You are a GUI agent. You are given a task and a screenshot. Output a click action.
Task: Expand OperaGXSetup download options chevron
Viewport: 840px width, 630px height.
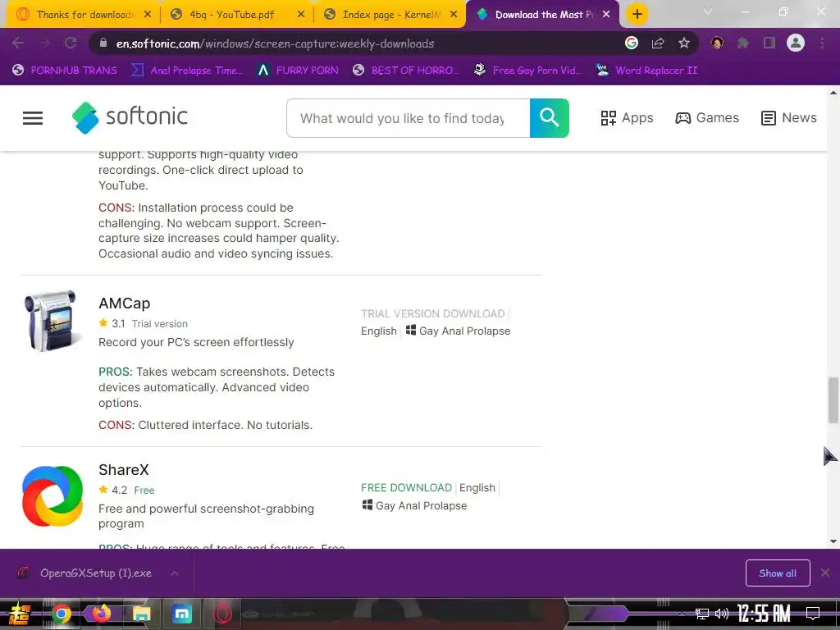coord(175,573)
